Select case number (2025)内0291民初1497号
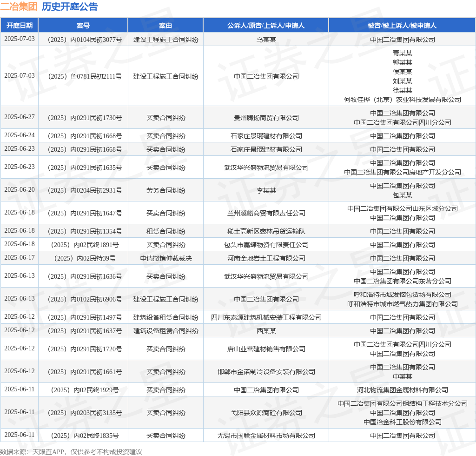This screenshot has height=456, width=476. (x=85, y=317)
